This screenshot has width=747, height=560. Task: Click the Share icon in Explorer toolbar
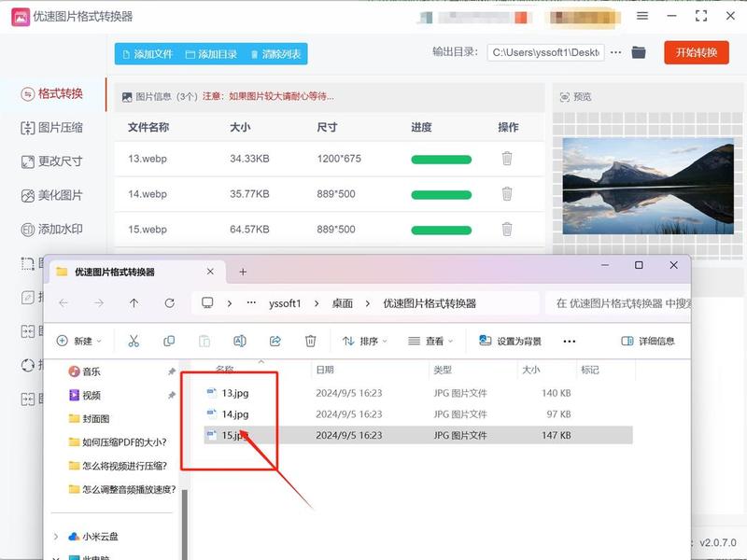point(275,341)
